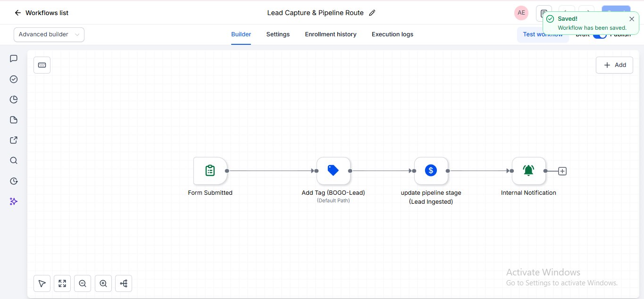This screenshot has width=644, height=299.
Task: Open the comments sidebar icon
Action: tap(14, 58)
